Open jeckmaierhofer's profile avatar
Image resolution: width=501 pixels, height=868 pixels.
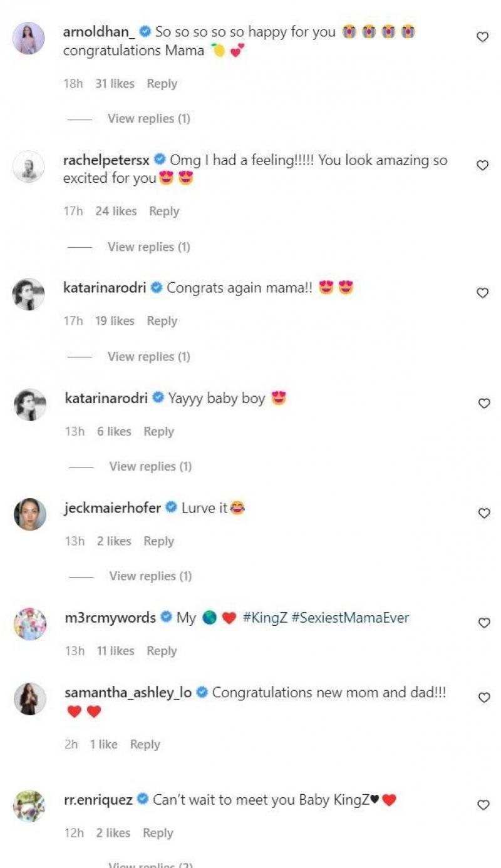tap(30, 514)
